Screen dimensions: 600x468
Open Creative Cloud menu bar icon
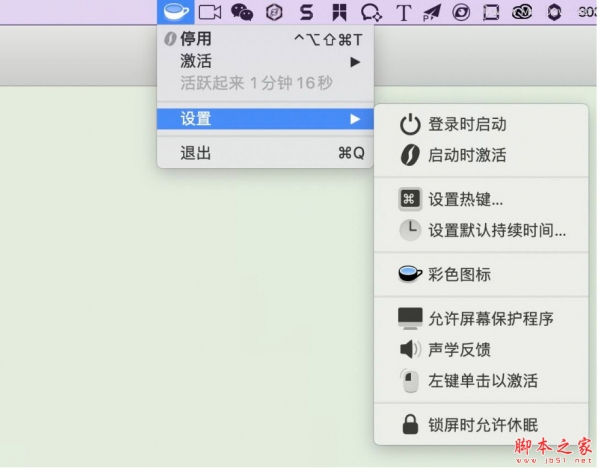522,12
